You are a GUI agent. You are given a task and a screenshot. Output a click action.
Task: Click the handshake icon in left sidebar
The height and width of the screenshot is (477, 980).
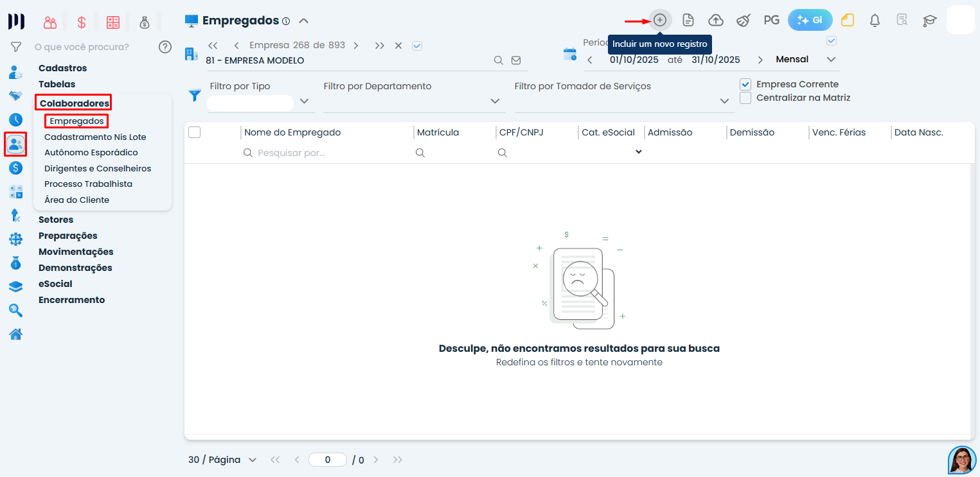point(16,96)
